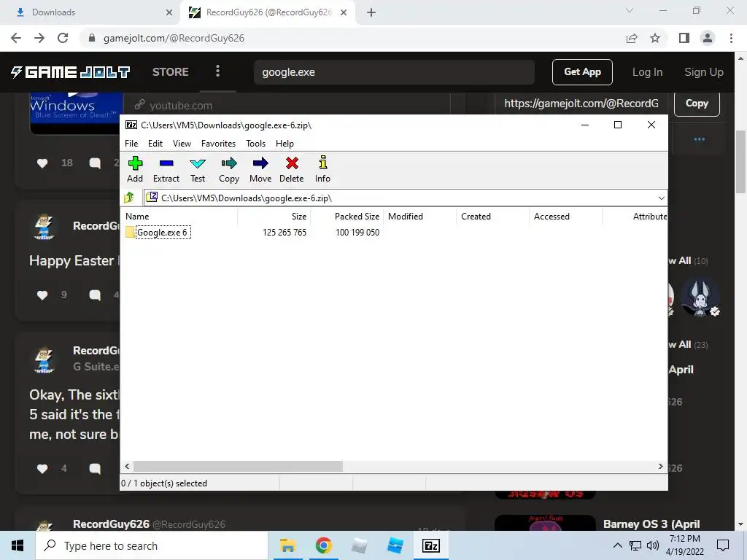The width and height of the screenshot is (747, 560).
Task: Click the 7-Zip taskbar icon
Action: (x=431, y=545)
